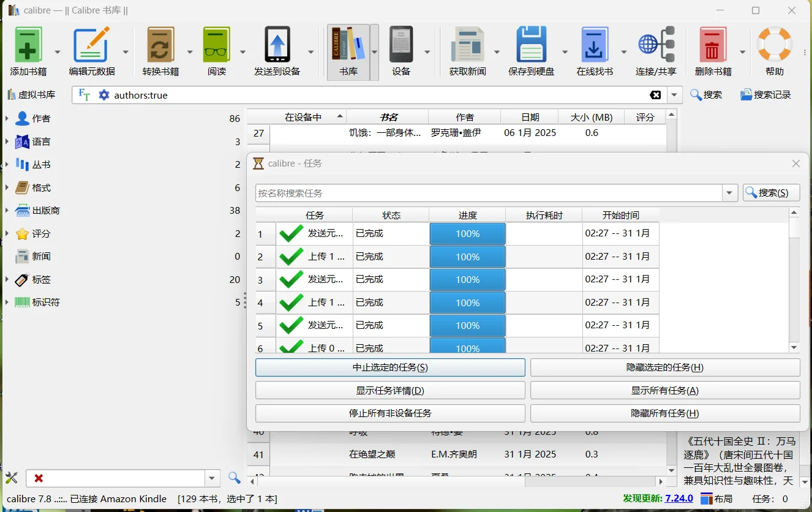
Task: Click 隐藏选定的任务(H) button
Action: [x=665, y=367]
